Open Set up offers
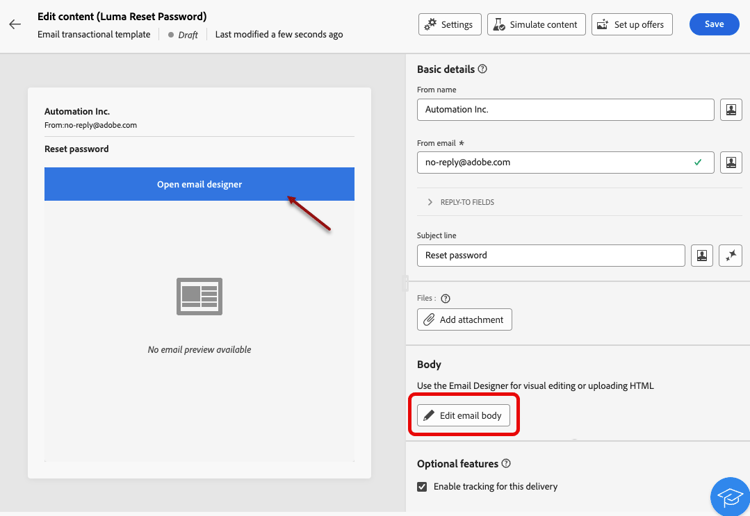The width and height of the screenshot is (750, 516). [x=632, y=24]
